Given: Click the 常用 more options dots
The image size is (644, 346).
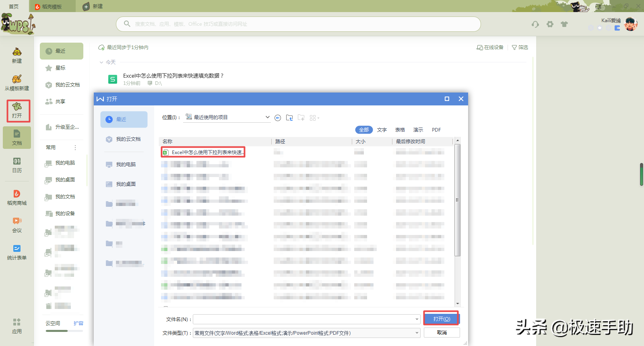Looking at the screenshot, I should pyautogui.click(x=75, y=148).
